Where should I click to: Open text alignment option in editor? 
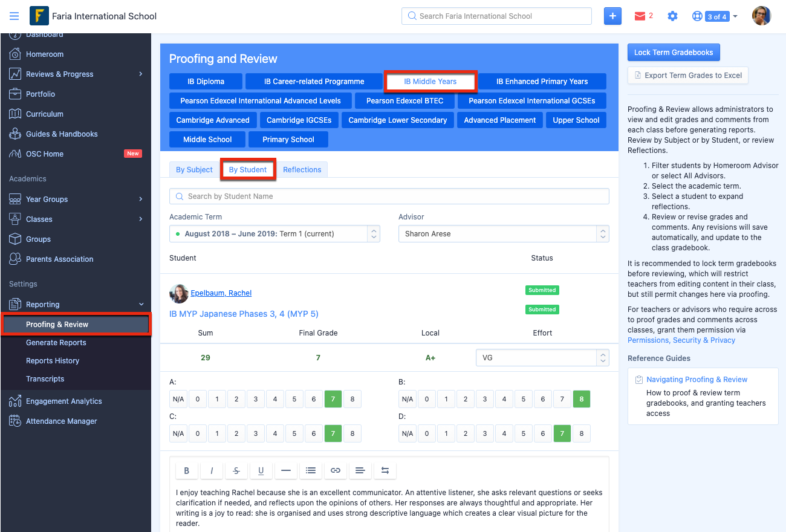click(360, 470)
